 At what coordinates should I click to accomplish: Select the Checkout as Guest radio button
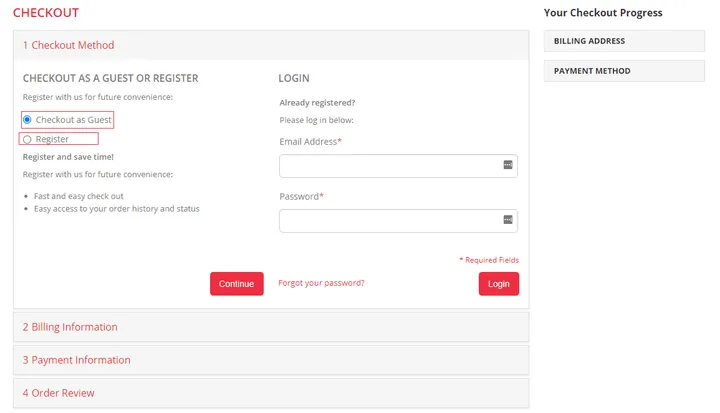[x=28, y=120]
